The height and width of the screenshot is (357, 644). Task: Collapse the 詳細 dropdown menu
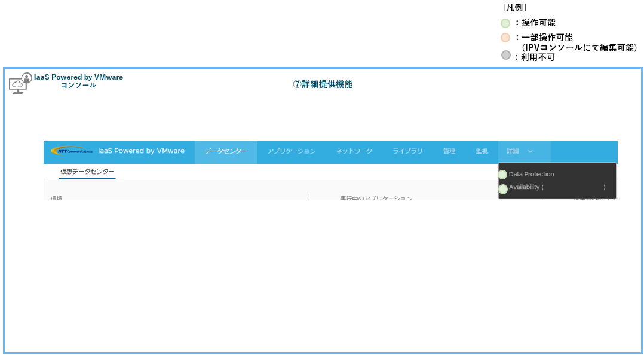tap(524, 151)
